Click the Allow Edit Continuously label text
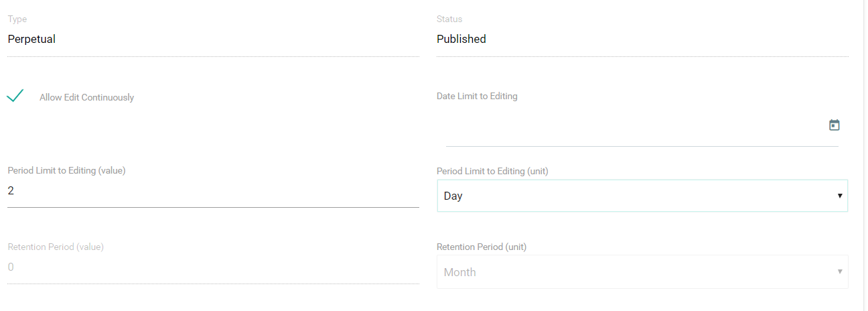868x311 pixels. pyautogui.click(x=86, y=98)
